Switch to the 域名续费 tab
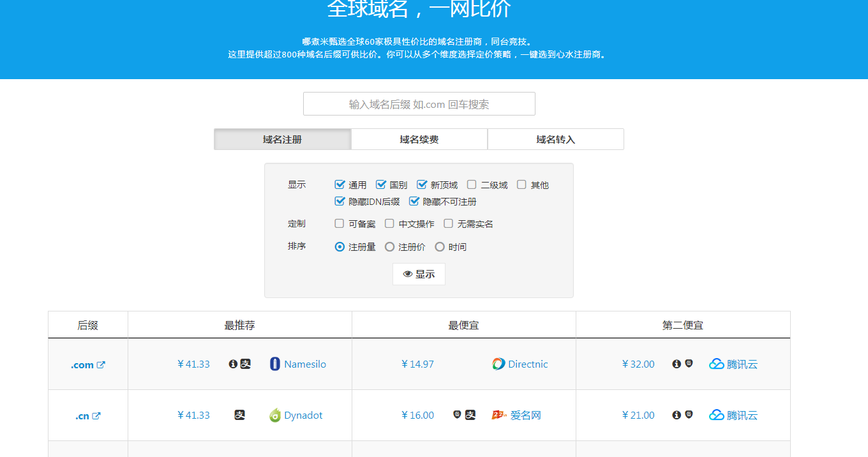Screen dimensions: 868x457 click(x=419, y=139)
